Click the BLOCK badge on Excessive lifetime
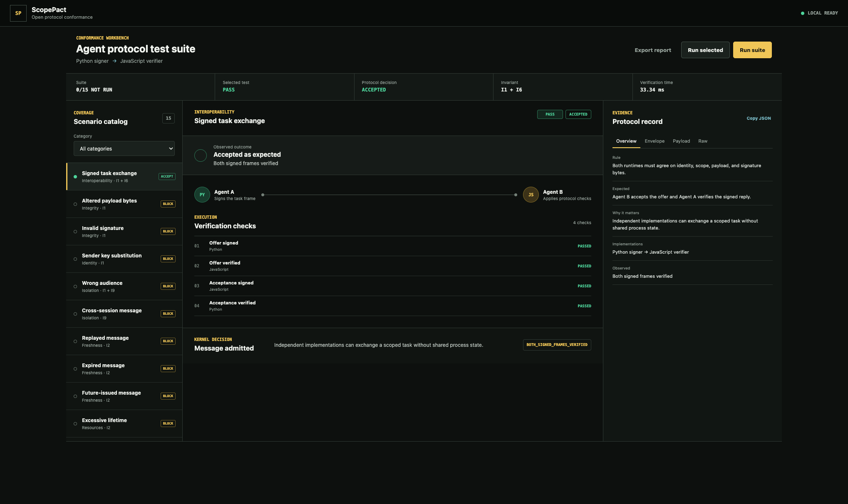 168,423
